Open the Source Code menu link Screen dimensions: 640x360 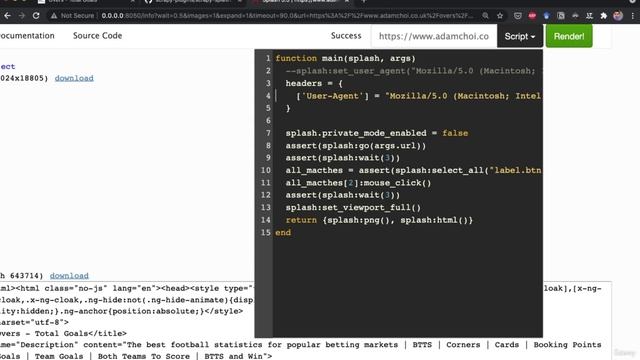(98, 36)
